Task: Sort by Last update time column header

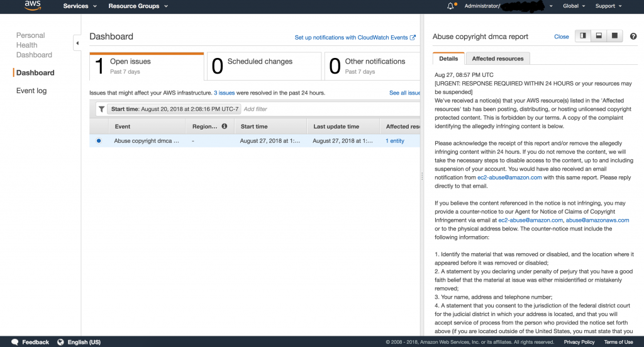Action: 343,127
